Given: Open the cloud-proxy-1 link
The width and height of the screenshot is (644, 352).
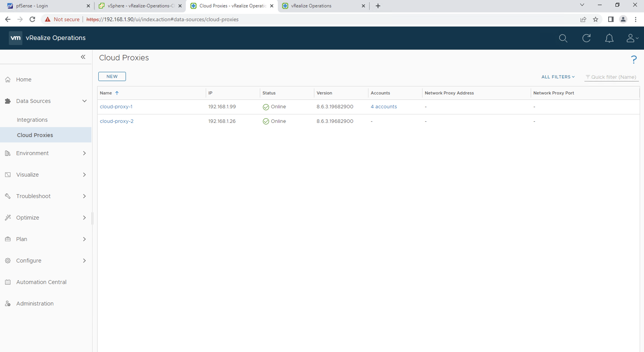Looking at the screenshot, I should point(116,107).
